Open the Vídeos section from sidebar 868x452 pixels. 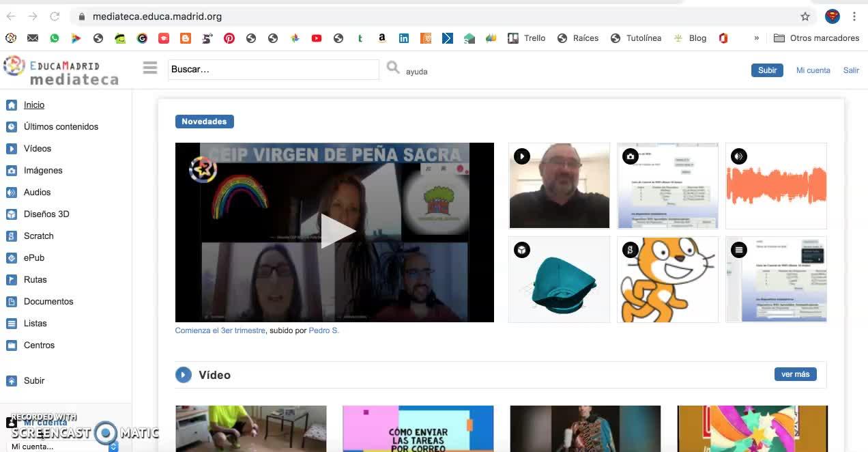(38, 149)
